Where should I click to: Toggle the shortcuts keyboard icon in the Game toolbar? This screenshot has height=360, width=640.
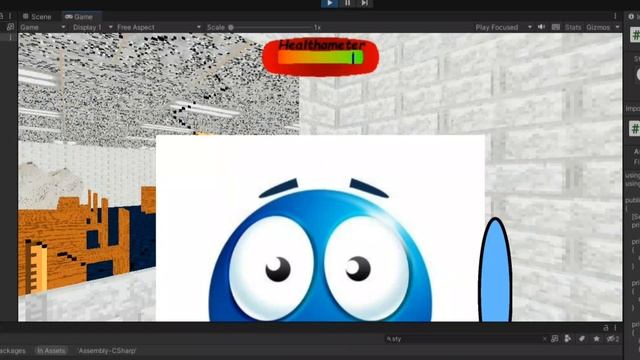pos(556,27)
